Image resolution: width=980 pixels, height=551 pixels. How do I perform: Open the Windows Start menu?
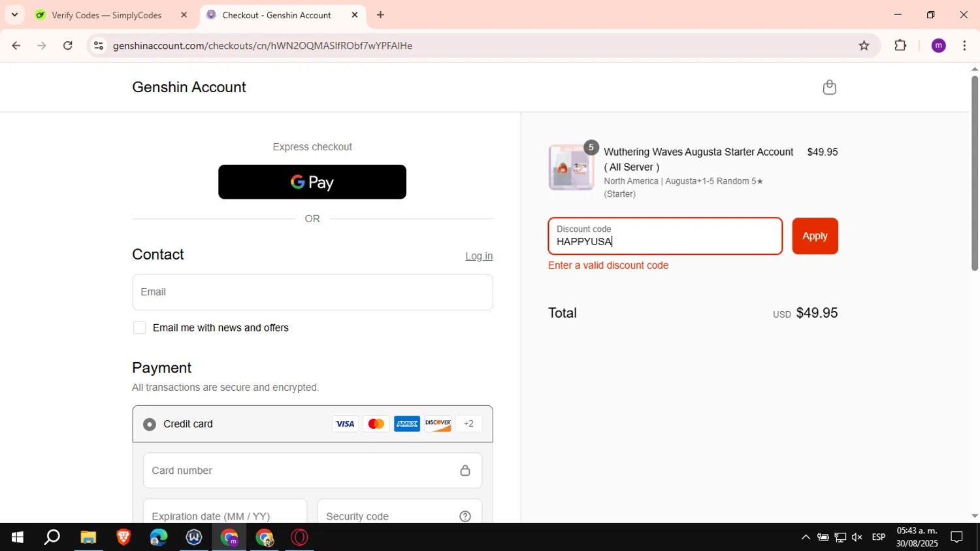click(x=18, y=537)
